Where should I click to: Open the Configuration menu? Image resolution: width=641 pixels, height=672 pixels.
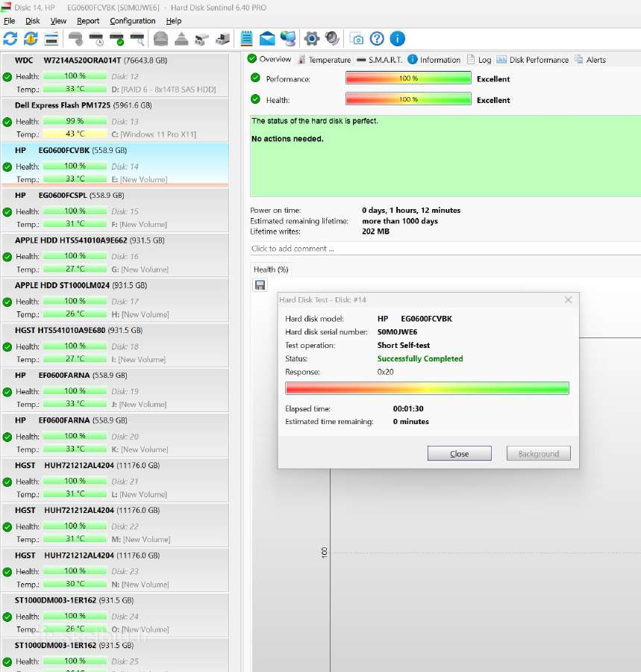click(x=132, y=21)
